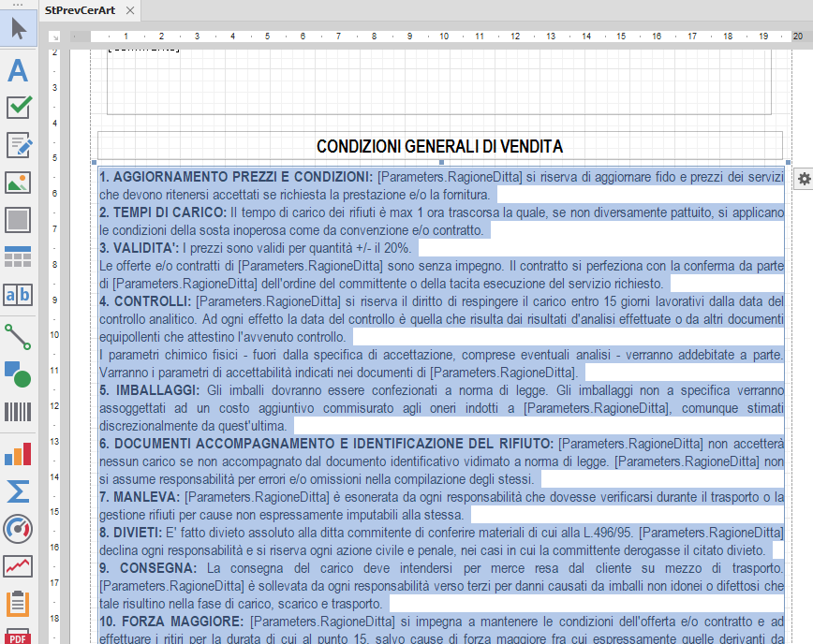
Task: Switch to the StPrevCerArt tab
Action: click(81, 12)
